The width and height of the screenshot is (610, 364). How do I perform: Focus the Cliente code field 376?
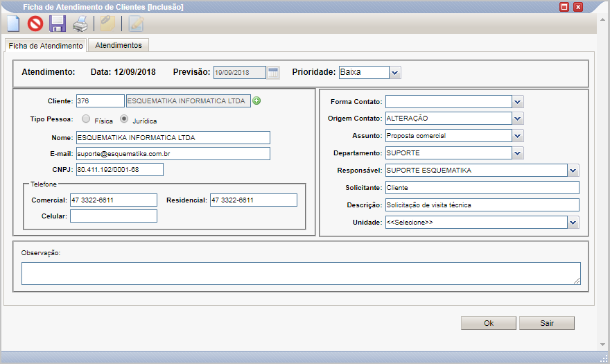[x=101, y=101]
